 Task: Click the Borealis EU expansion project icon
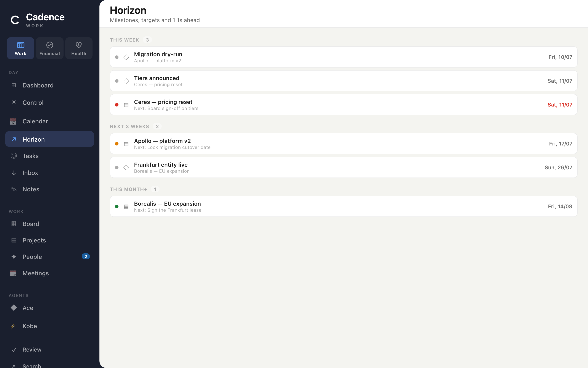tap(126, 207)
